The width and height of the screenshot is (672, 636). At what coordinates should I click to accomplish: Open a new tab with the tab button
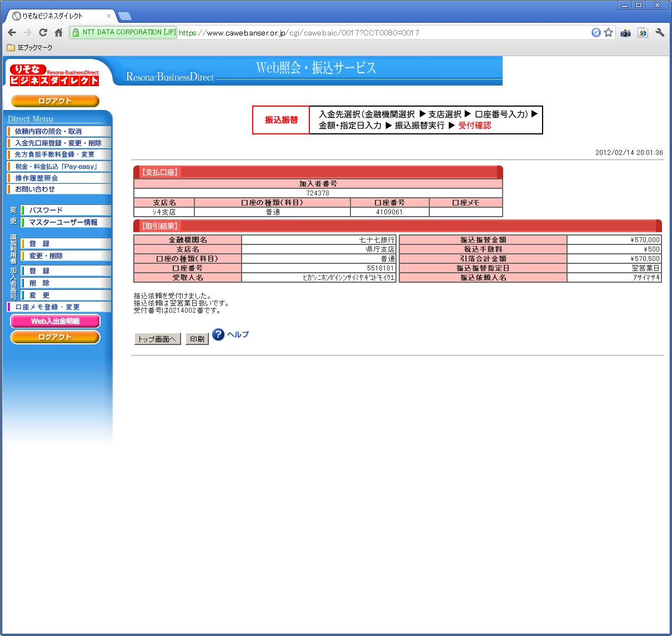tap(125, 16)
